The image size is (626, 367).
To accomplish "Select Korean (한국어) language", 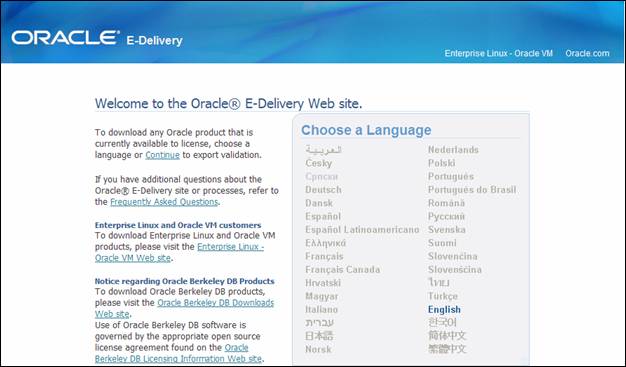I will pos(442,323).
